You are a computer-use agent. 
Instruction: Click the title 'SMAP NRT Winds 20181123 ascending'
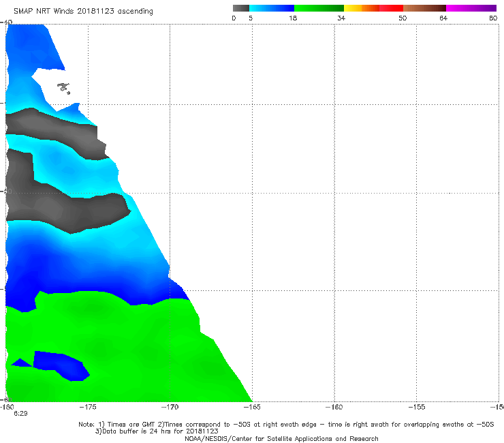click(x=83, y=12)
